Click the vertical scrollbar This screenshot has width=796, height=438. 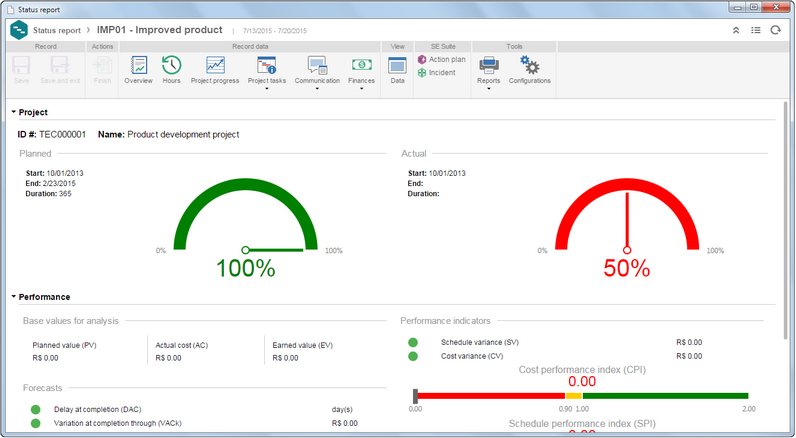[x=785, y=221]
